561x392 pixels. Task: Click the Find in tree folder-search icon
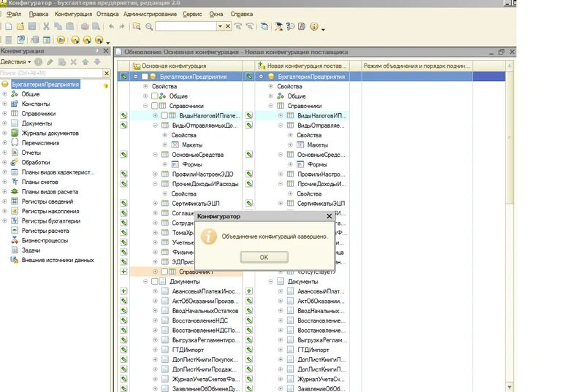click(137, 26)
